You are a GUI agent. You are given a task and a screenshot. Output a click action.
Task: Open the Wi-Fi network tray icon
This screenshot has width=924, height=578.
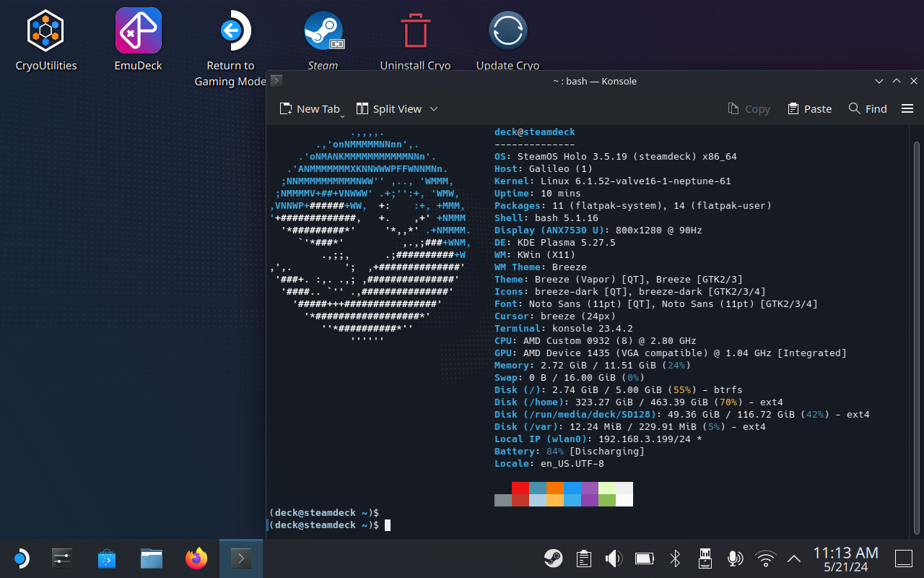[765, 558]
